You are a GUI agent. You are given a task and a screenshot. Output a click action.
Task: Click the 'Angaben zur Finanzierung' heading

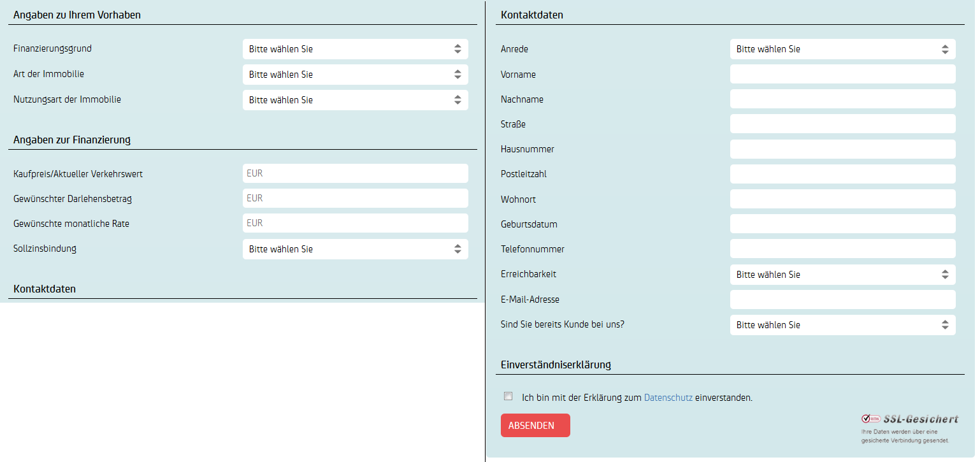click(x=72, y=140)
